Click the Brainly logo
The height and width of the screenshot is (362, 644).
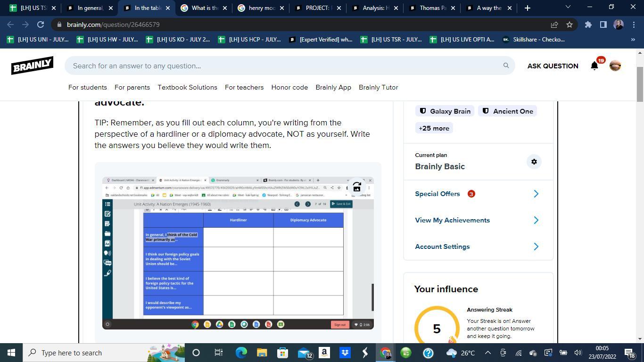click(x=32, y=66)
